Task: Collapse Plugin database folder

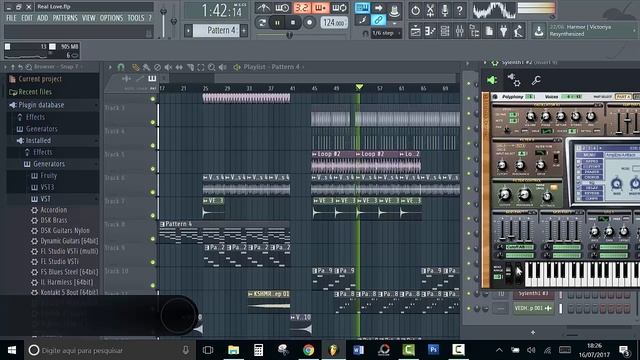Action: 41,105
